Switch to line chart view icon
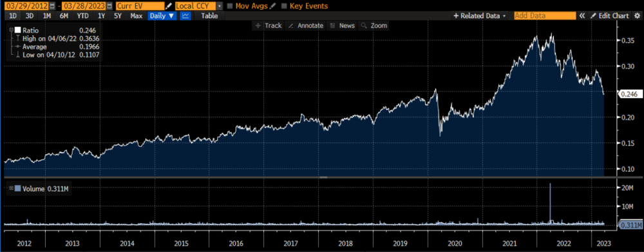Screen dimensions: 644x252 [185, 15]
